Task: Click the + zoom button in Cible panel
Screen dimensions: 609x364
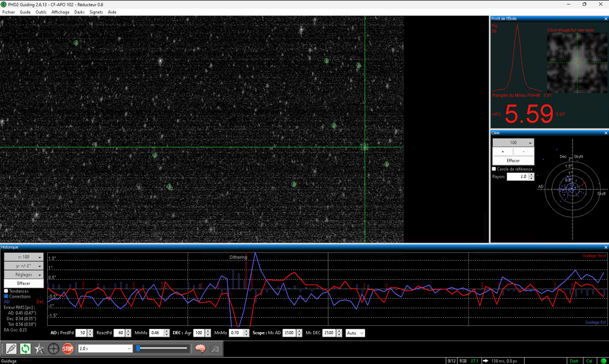Action: coord(503,152)
